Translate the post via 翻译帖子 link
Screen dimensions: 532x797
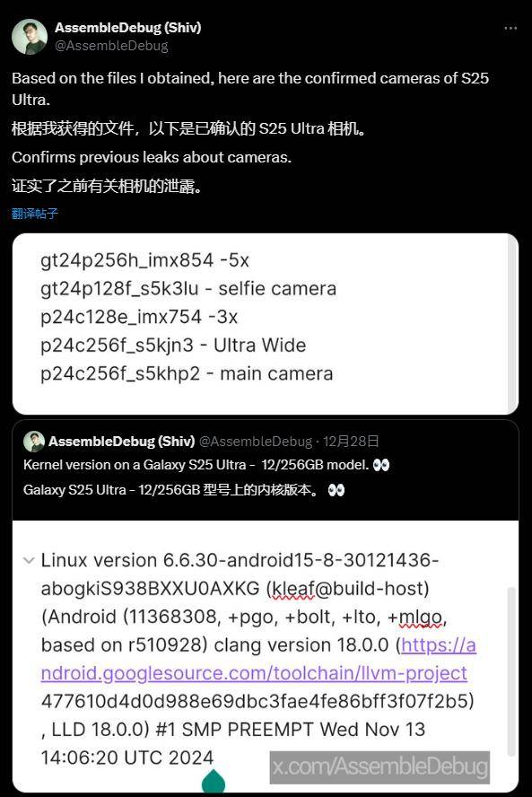[x=35, y=214]
